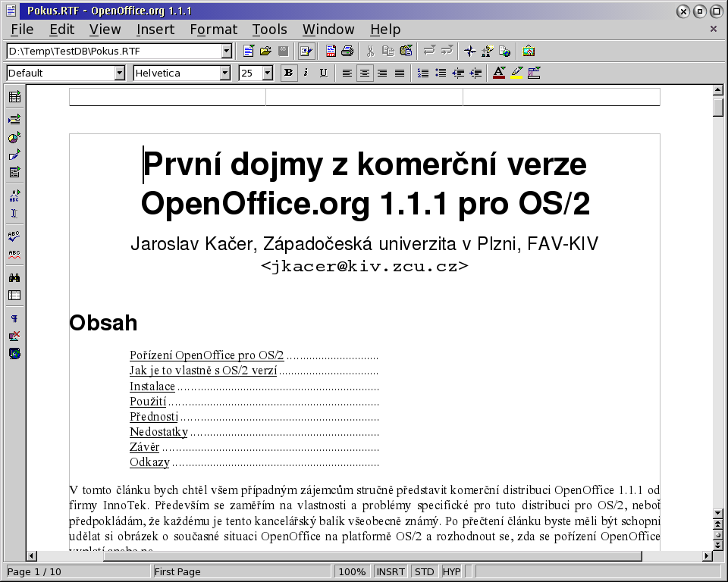728x582 pixels.
Task: Click the yellow Highlighting button
Action: (516, 73)
